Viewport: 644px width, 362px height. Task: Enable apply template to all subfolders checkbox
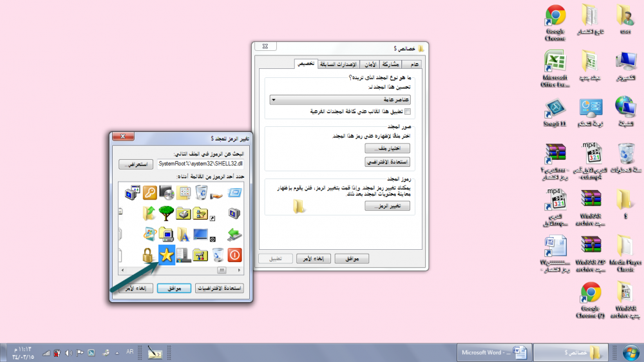click(x=407, y=111)
